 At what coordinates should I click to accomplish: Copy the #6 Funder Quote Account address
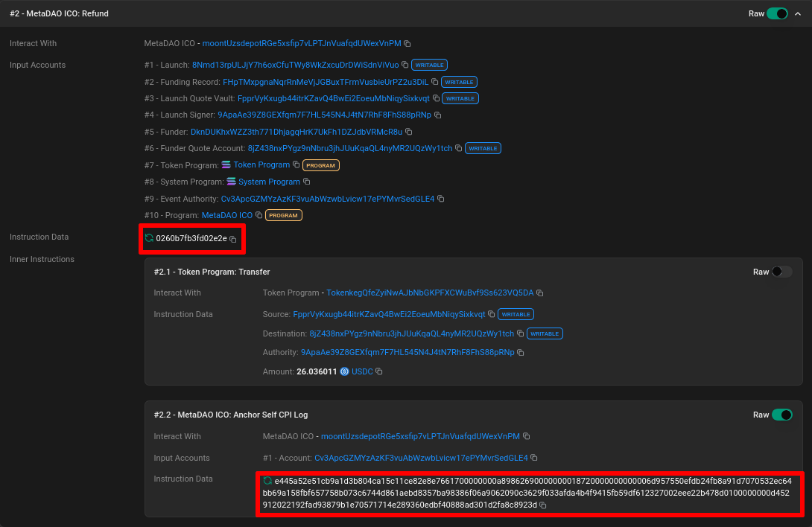(x=458, y=149)
